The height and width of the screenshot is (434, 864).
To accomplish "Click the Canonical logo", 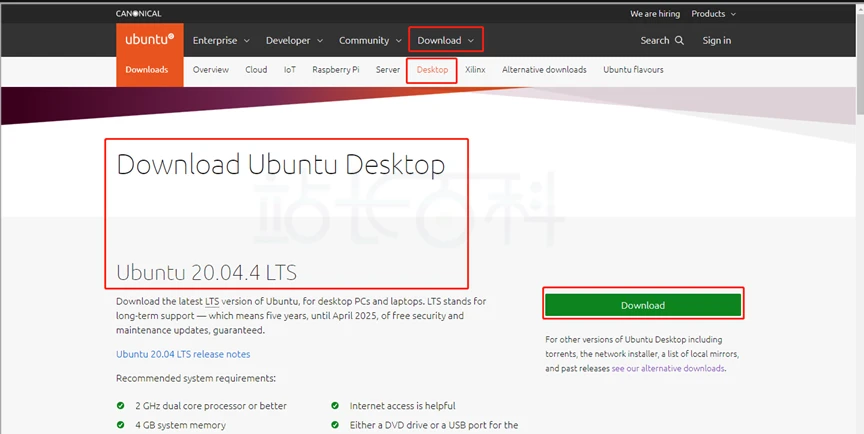I will [138, 13].
